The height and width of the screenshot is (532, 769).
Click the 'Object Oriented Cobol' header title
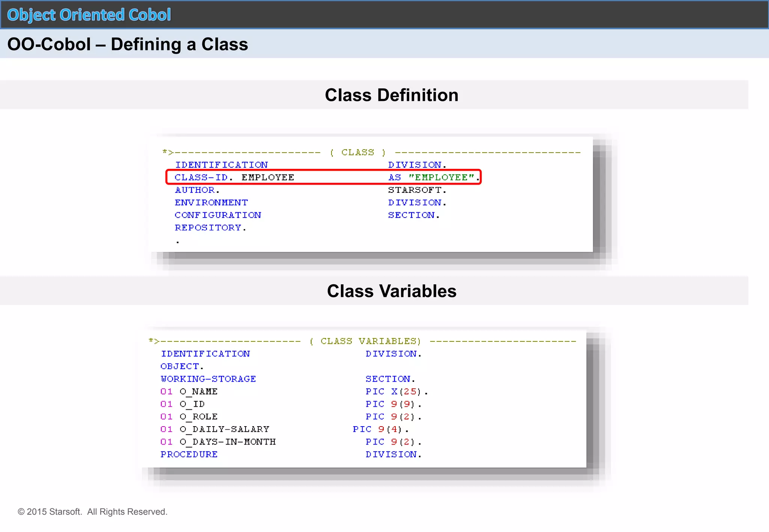(89, 15)
